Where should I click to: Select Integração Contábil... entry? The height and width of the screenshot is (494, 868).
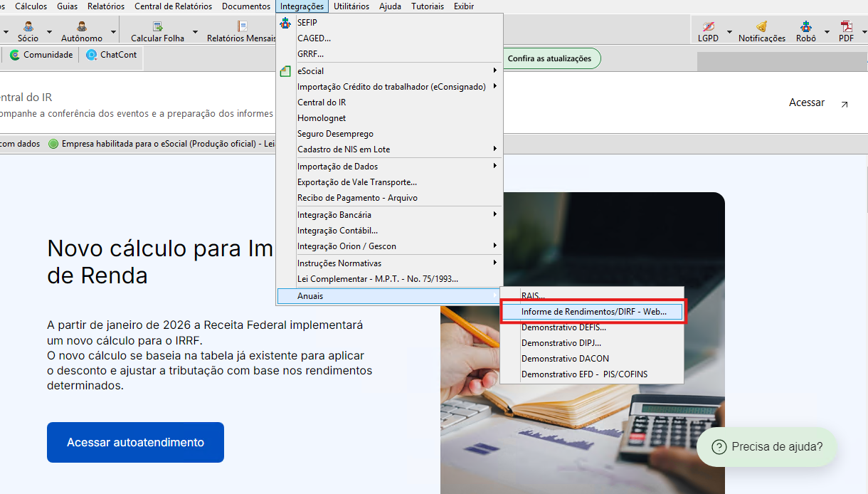390,231
